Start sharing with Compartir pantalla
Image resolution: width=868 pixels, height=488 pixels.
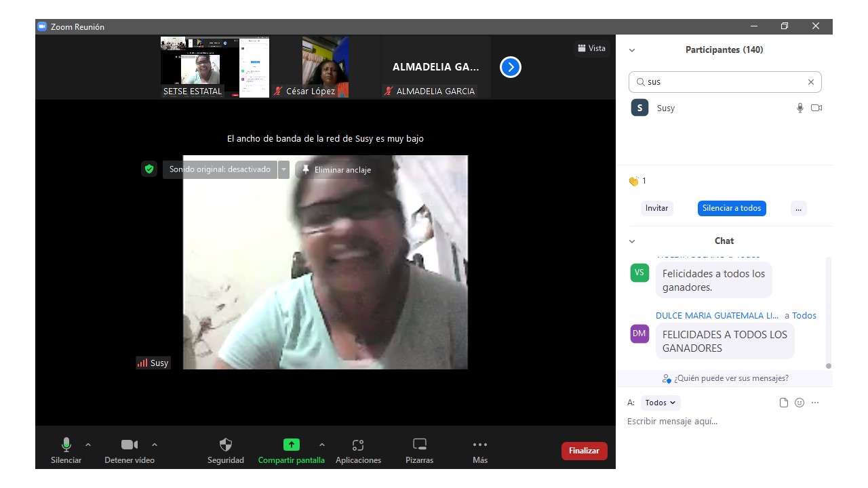point(291,451)
